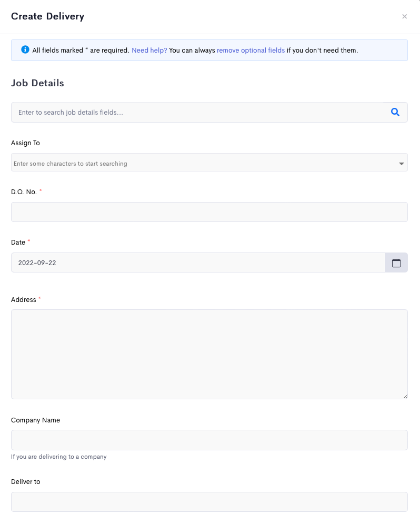Click the Deliver to label
This screenshot has width=420, height=525.
[x=25, y=482]
